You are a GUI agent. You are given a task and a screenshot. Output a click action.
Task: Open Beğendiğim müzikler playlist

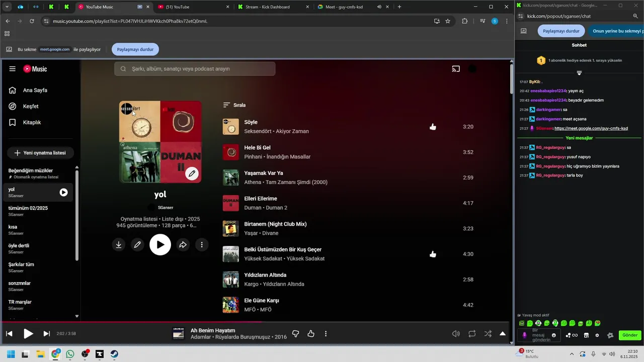point(38,173)
